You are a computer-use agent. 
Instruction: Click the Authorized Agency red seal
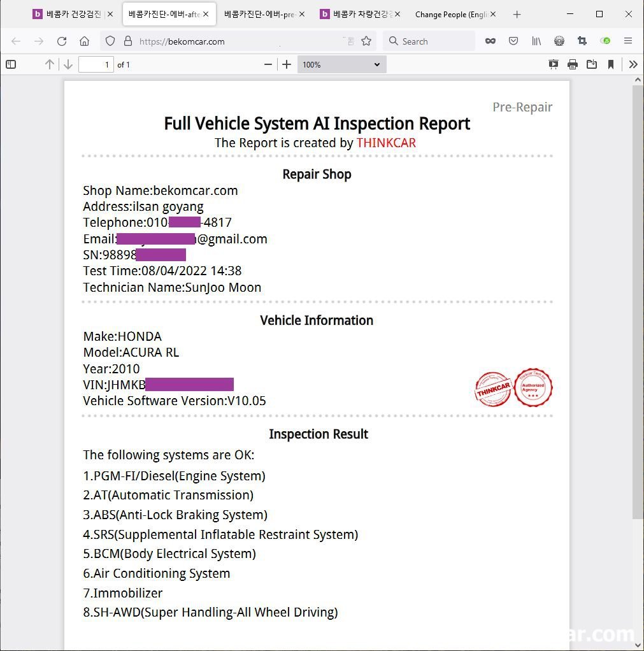coord(533,388)
